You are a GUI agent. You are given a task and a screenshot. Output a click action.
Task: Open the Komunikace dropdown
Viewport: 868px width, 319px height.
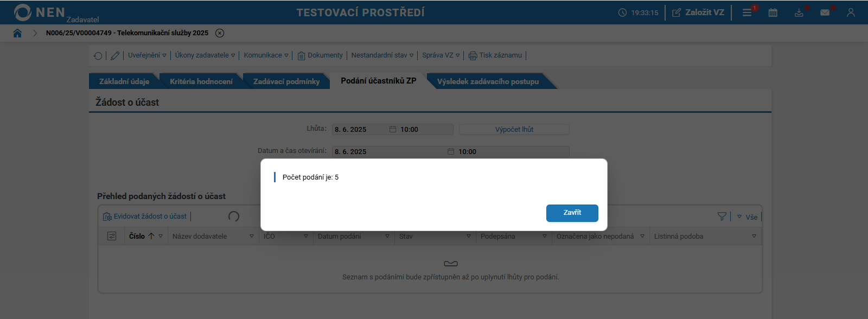coord(266,55)
